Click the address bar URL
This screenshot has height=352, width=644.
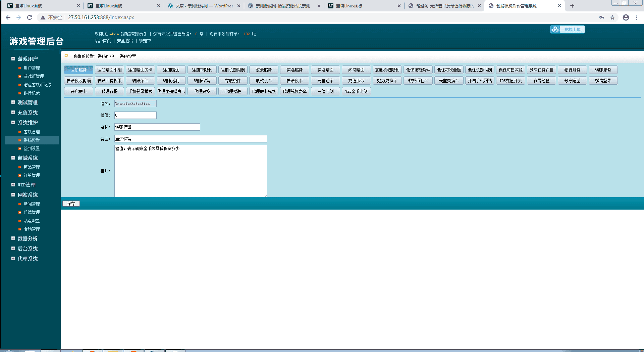(101, 17)
